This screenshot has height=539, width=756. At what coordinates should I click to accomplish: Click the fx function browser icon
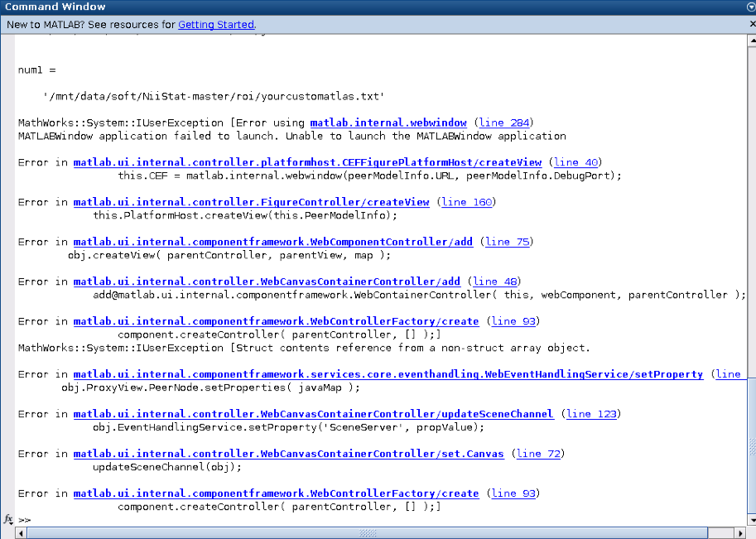click(x=8, y=519)
